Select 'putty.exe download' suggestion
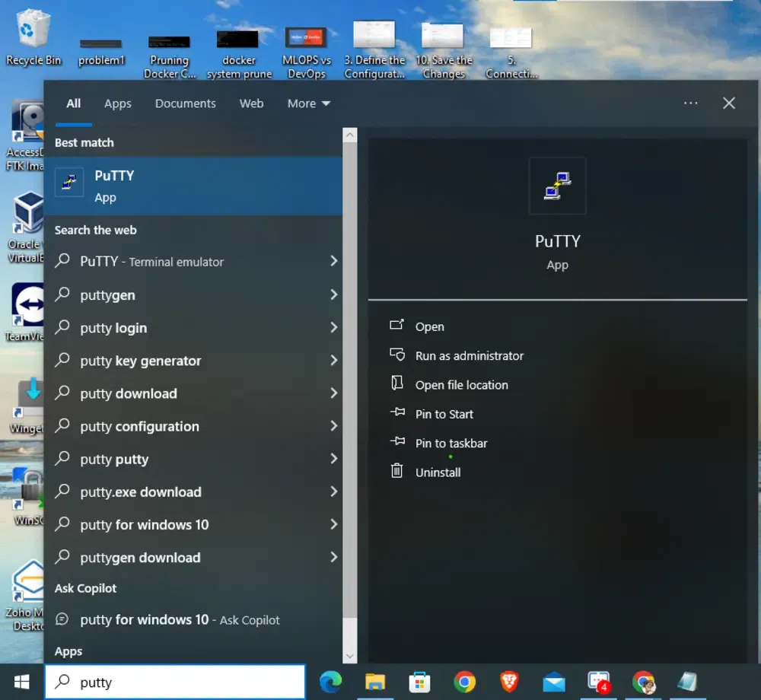This screenshot has height=700, width=761. point(193,492)
